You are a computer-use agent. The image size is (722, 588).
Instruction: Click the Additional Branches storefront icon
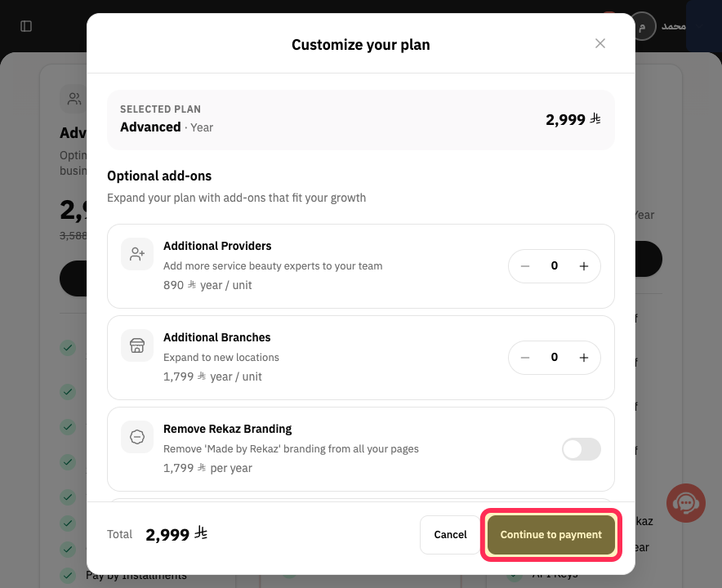click(137, 345)
